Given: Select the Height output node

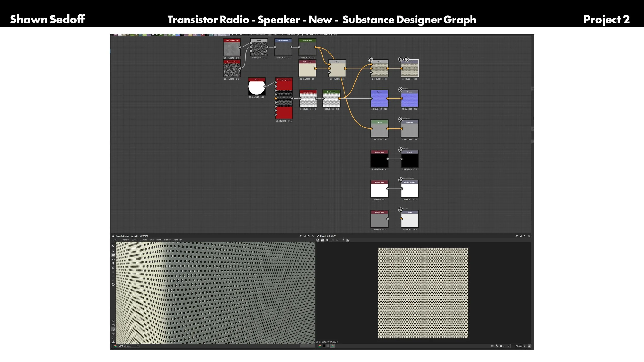Looking at the screenshot, I should click(410, 219).
